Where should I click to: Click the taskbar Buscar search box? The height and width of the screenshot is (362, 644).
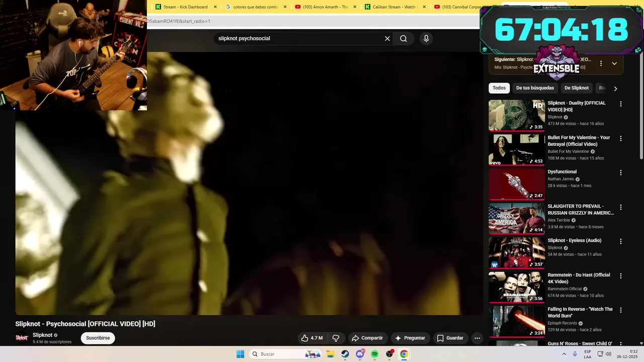coord(286,354)
